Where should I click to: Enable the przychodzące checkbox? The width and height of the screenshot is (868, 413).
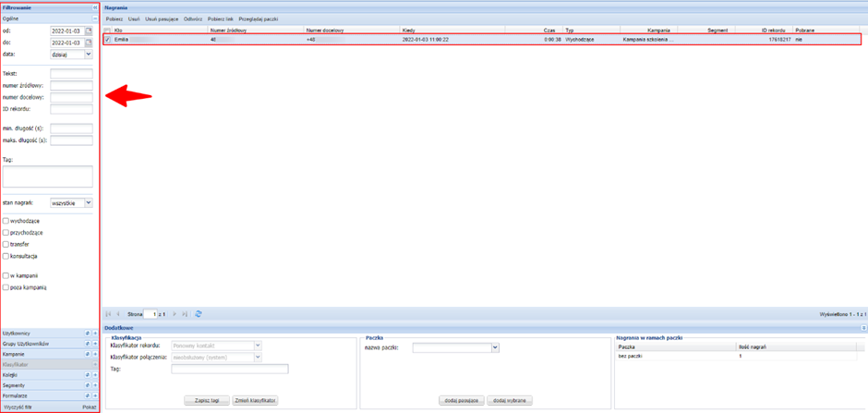[x=6, y=233]
